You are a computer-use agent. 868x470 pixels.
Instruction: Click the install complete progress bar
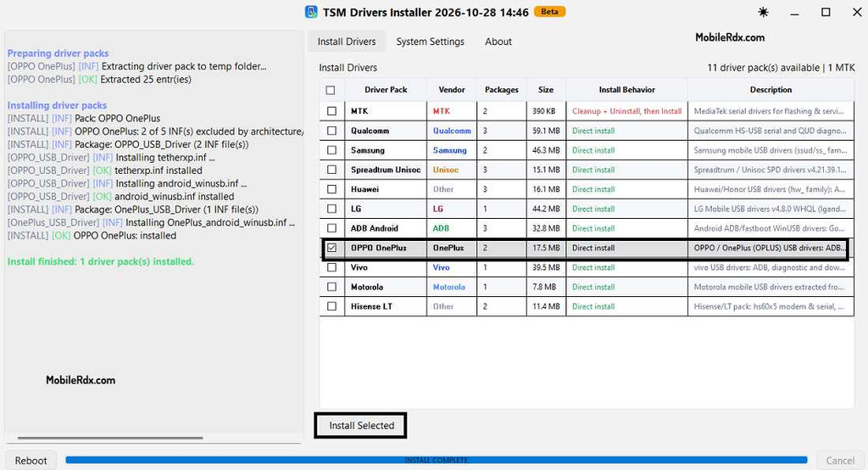click(x=437, y=460)
